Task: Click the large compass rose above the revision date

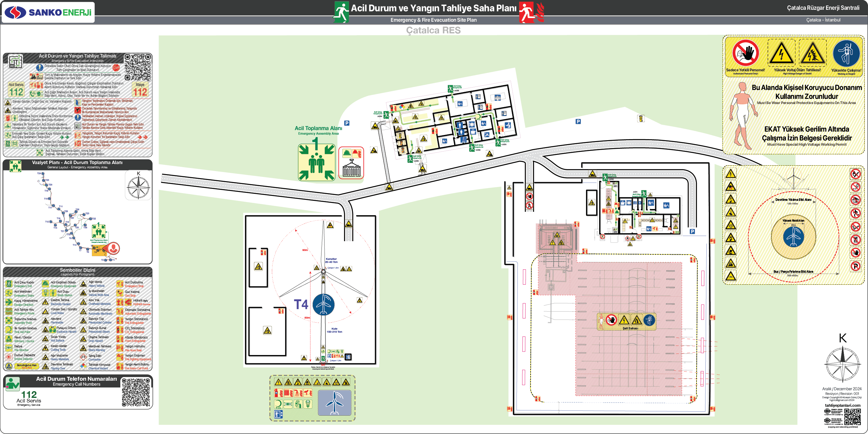Action: click(842, 364)
